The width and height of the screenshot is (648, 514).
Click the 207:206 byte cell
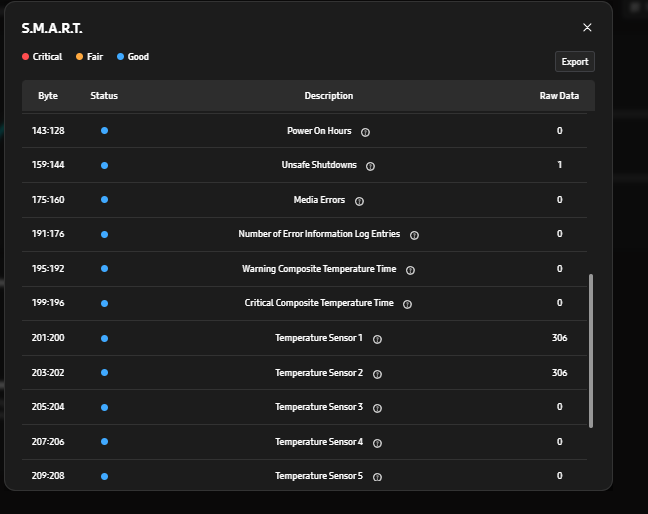(x=48, y=442)
